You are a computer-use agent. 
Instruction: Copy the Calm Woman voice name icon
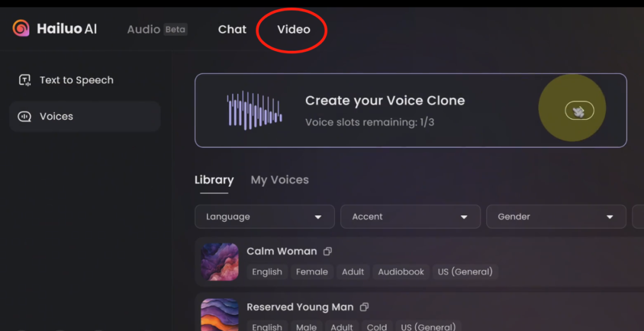[327, 251]
